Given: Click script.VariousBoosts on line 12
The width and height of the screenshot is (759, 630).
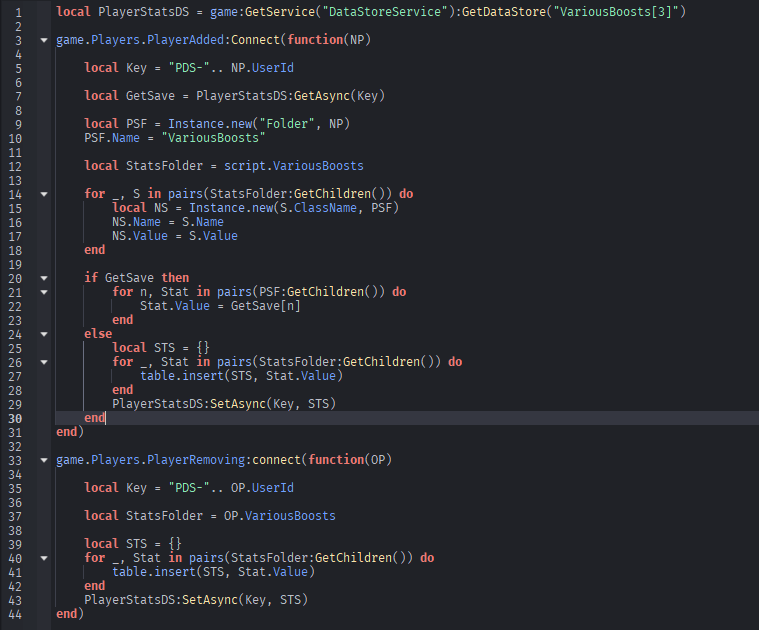Looking at the screenshot, I should [294, 166].
